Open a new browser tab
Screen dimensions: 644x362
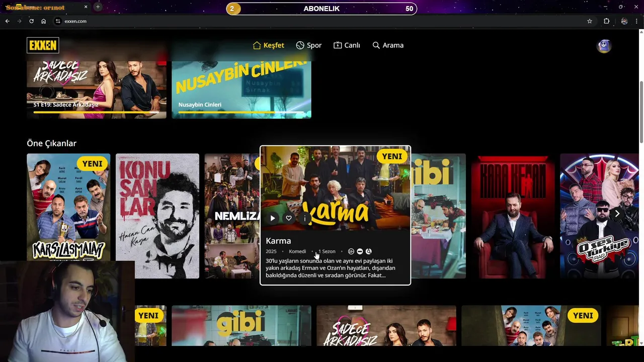98,7
